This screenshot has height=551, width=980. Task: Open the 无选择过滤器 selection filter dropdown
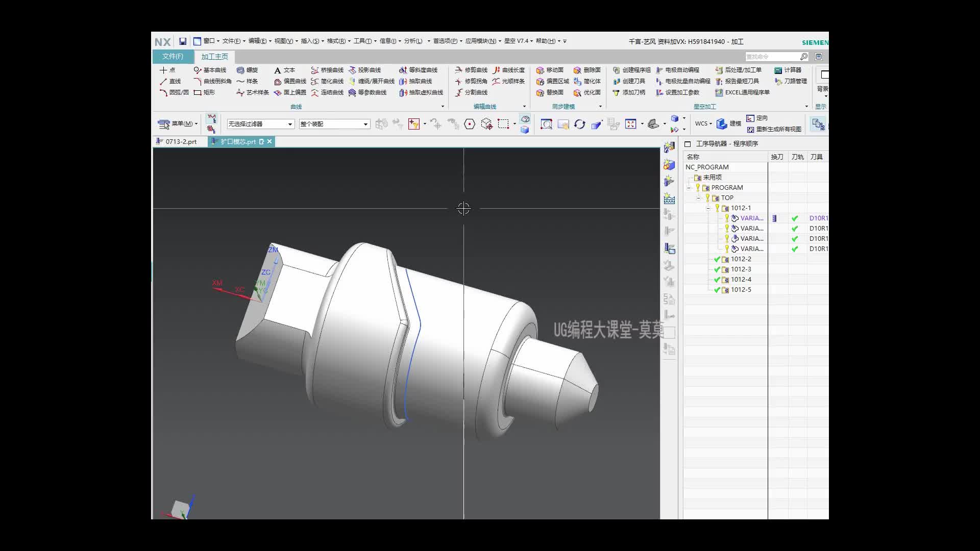pyautogui.click(x=260, y=124)
